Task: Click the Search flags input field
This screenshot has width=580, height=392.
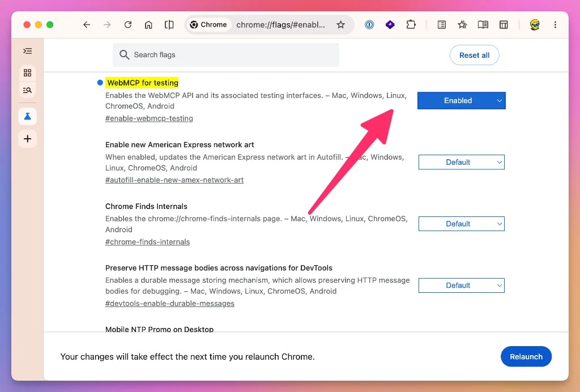Action: (x=225, y=55)
